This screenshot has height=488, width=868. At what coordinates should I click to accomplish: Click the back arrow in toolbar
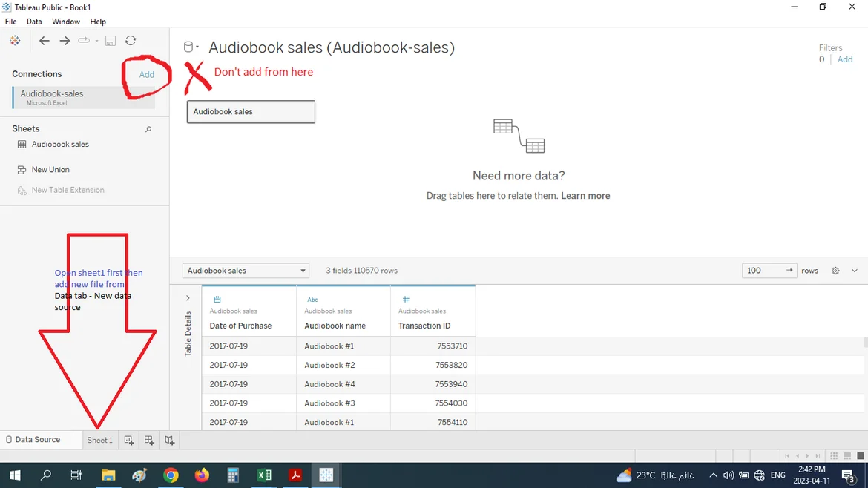click(45, 41)
